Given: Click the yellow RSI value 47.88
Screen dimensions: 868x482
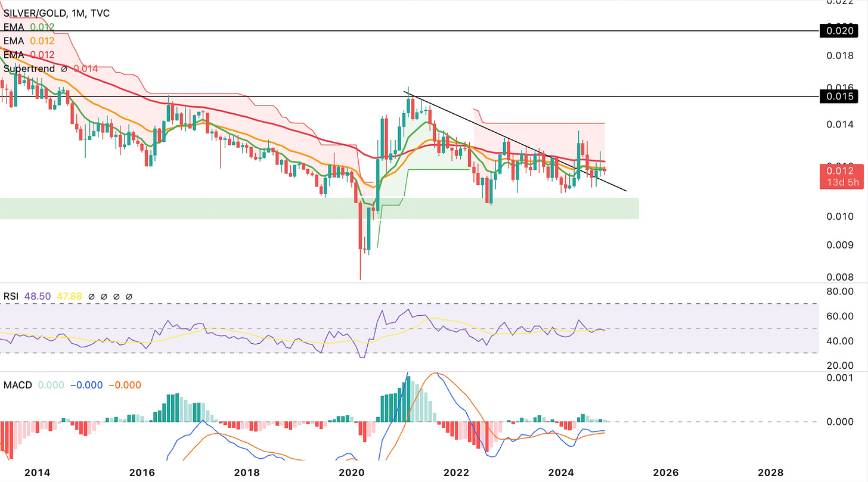Looking at the screenshot, I should pyautogui.click(x=69, y=296).
